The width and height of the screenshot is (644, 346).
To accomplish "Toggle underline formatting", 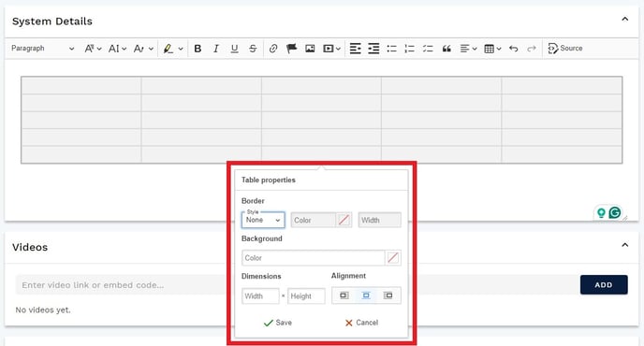I will pos(234,49).
